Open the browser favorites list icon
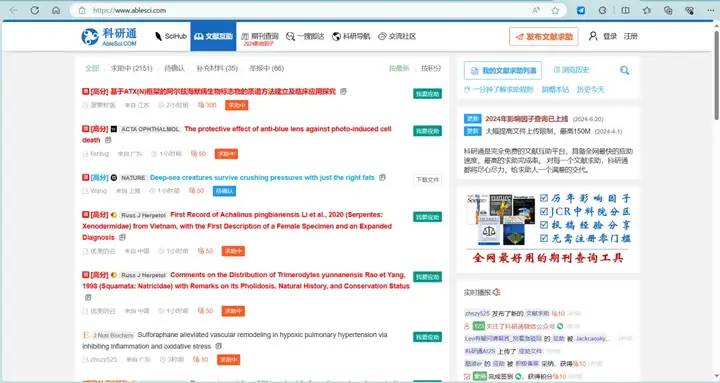Viewport: 720px width, 383px height. (647, 10)
